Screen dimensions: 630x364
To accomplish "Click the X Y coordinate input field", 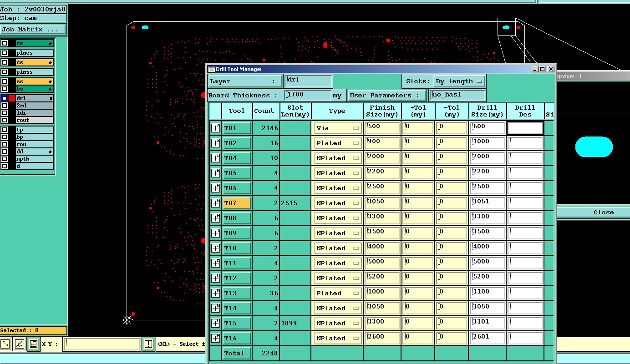I will 102,344.
